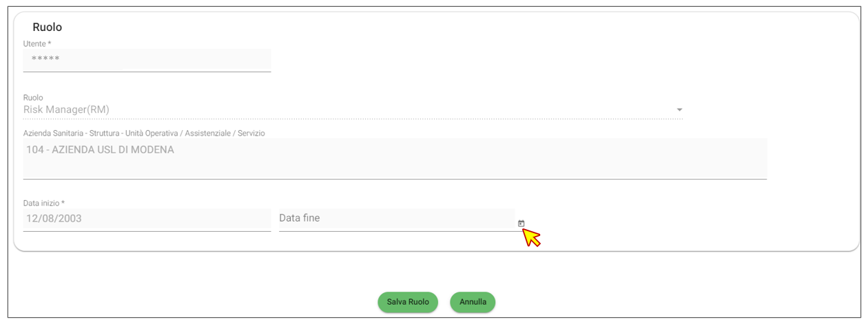The width and height of the screenshot is (868, 324).
Task: Click the "Risk Manager(RM)" selected value text
Action: 66,109
